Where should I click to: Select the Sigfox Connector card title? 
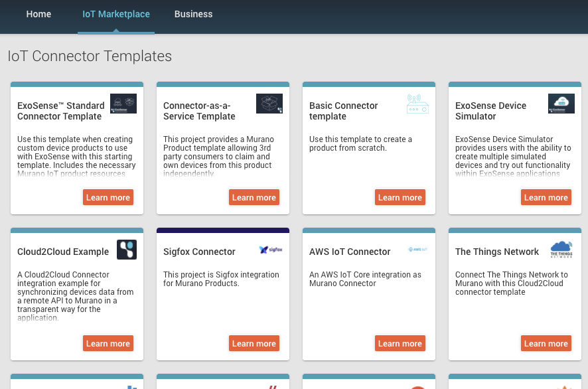(199, 252)
